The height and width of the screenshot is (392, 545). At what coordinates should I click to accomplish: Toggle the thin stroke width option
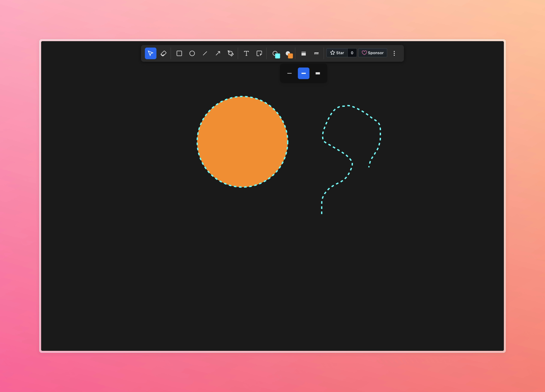(289, 73)
